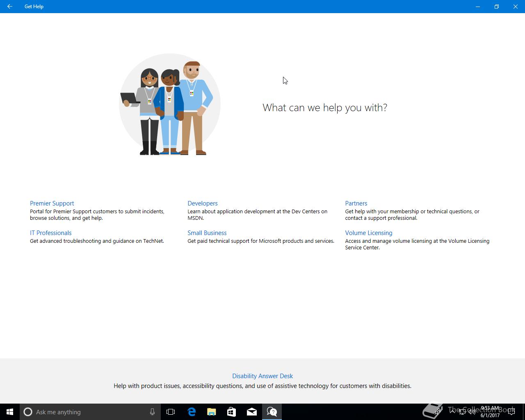Open the Disability Answer Desk link
The width and height of the screenshot is (525, 420).
pyautogui.click(x=262, y=376)
